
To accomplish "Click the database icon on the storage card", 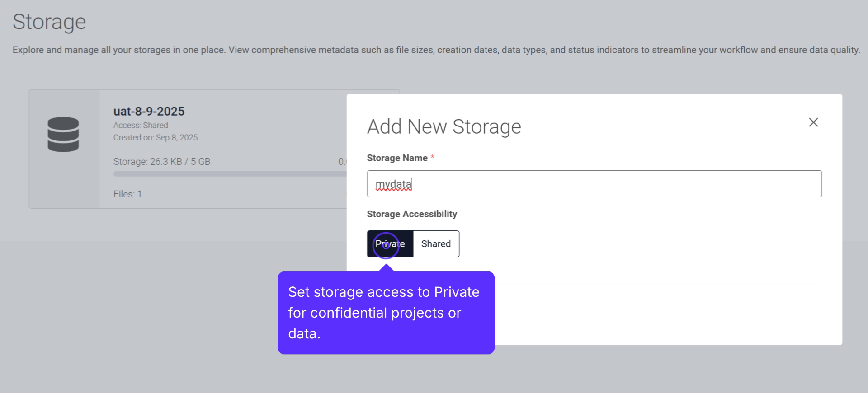I will coord(63,135).
